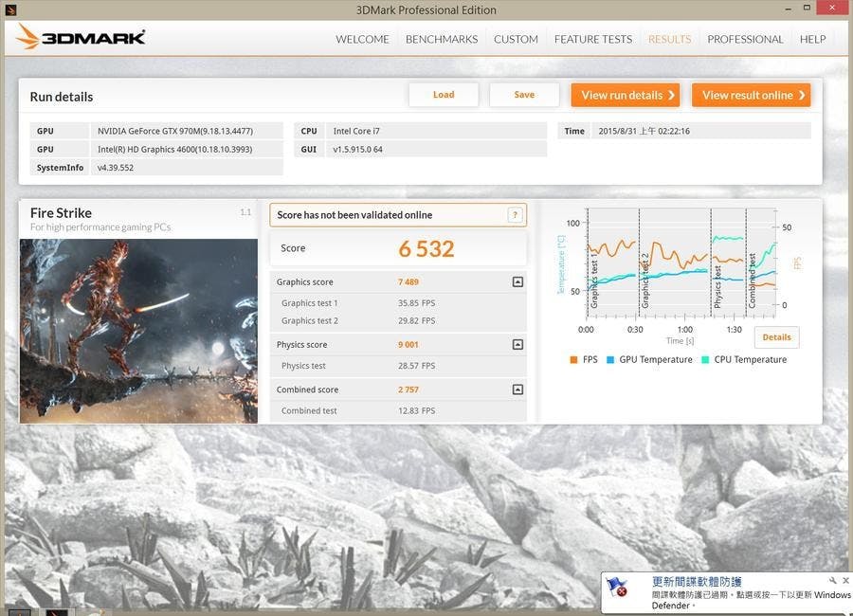Image resolution: width=853 pixels, height=616 pixels.
Task: Click the question mark help icon
Action: (516, 215)
